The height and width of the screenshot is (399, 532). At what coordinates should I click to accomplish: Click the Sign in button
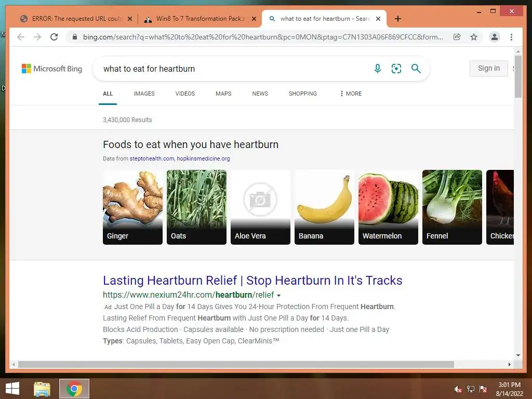click(488, 68)
